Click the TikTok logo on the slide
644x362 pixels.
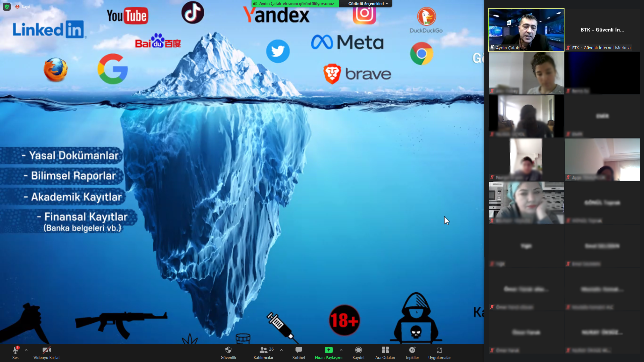[x=193, y=12]
